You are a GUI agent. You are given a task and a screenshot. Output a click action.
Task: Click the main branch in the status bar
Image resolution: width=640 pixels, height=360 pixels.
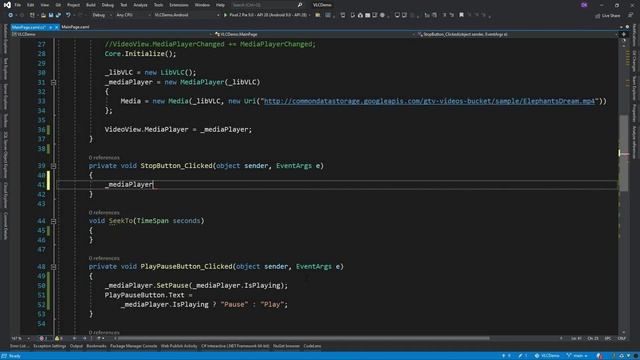click(578, 356)
